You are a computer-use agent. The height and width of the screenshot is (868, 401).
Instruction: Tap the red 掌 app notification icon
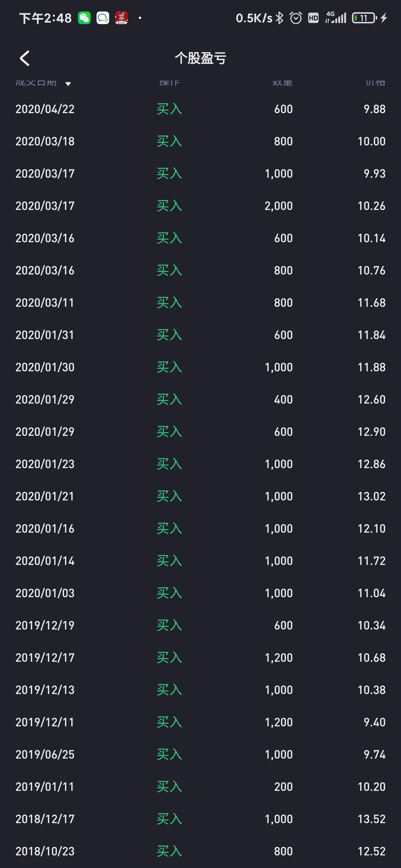pyautogui.click(x=121, y=18)
